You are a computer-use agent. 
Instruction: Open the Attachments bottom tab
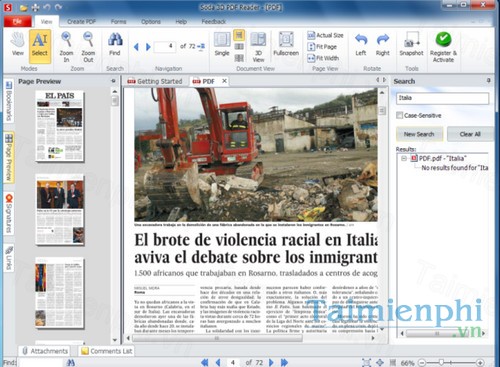(x=45, y=351)
